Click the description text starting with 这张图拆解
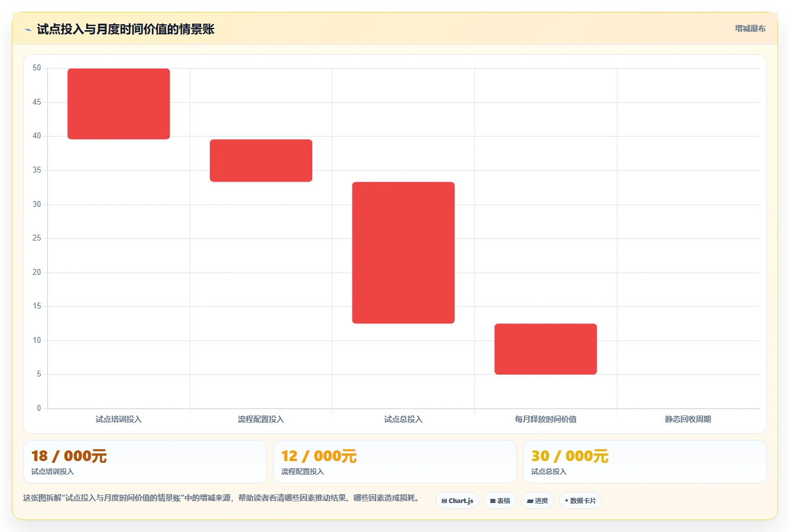Viewport: 790px width, 532px height. pyautogui.click(x=221, y=498)
